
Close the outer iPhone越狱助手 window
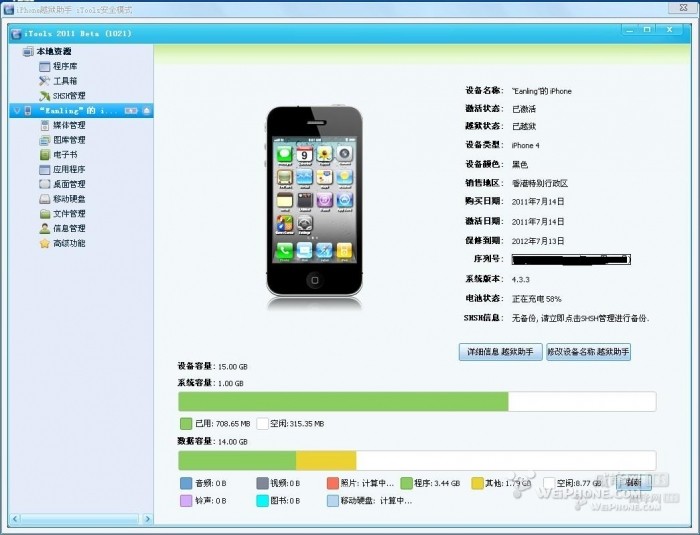pyautogui.click(x=683, y=8)
